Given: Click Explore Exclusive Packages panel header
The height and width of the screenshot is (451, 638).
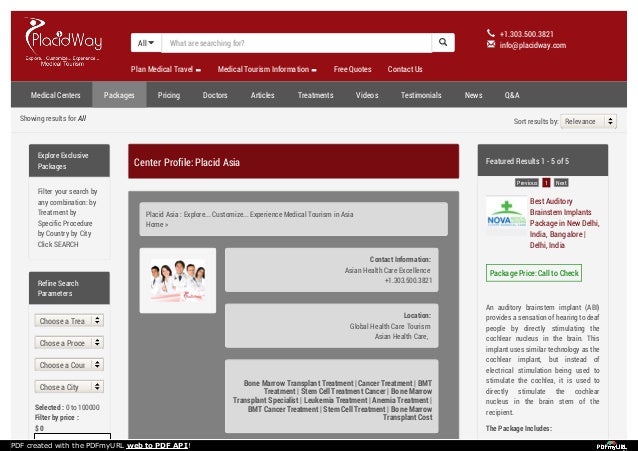Looking at the screenshot, I should tap(69, 161).
